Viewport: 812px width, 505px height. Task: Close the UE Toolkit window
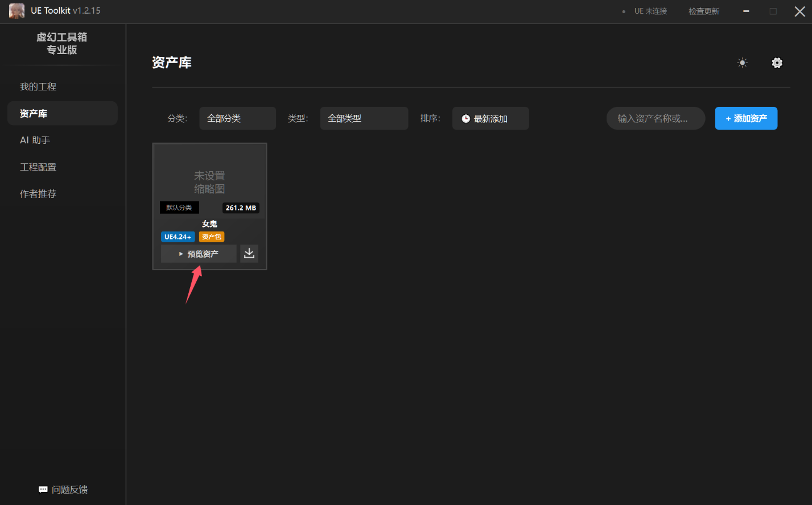pos(799,11)
